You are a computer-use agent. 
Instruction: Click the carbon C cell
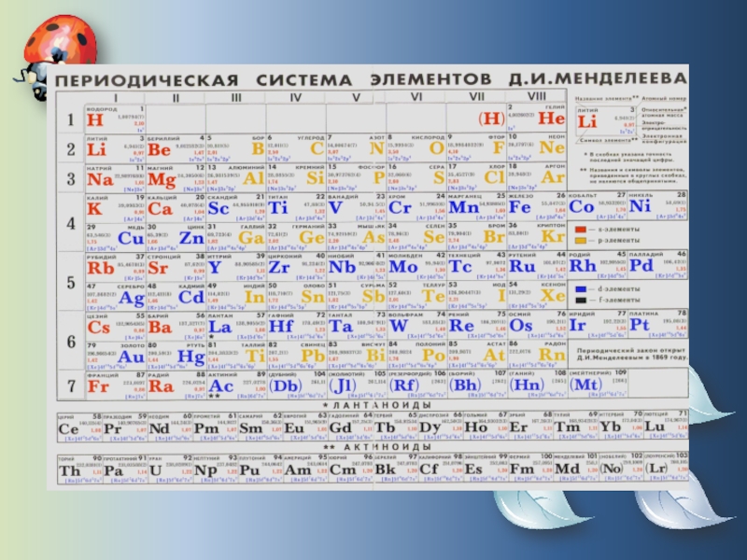[x=295, y=148]
